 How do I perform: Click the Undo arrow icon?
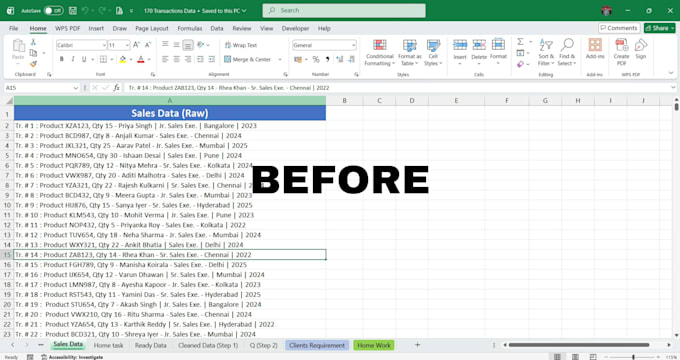(85, 10)
